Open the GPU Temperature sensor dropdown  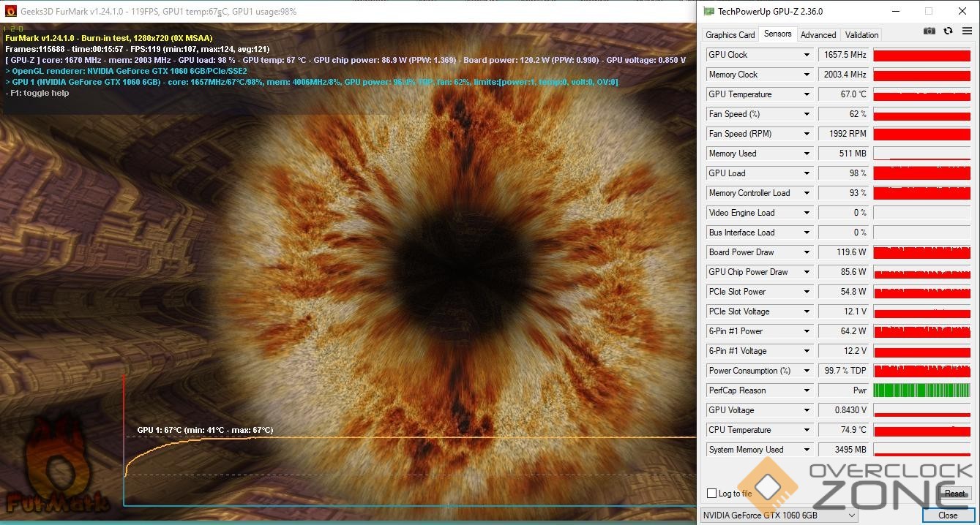tap(807, 94)
